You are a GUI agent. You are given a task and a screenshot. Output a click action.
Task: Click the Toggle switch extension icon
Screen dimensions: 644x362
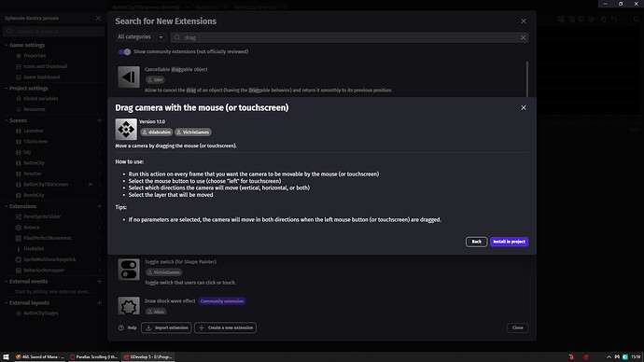point(129,270)
